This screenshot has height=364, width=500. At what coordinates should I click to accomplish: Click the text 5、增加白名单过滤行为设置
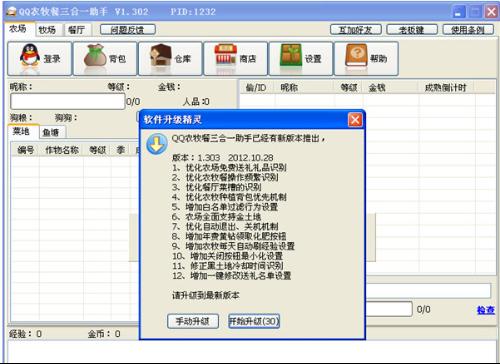[x=225, y=207]
